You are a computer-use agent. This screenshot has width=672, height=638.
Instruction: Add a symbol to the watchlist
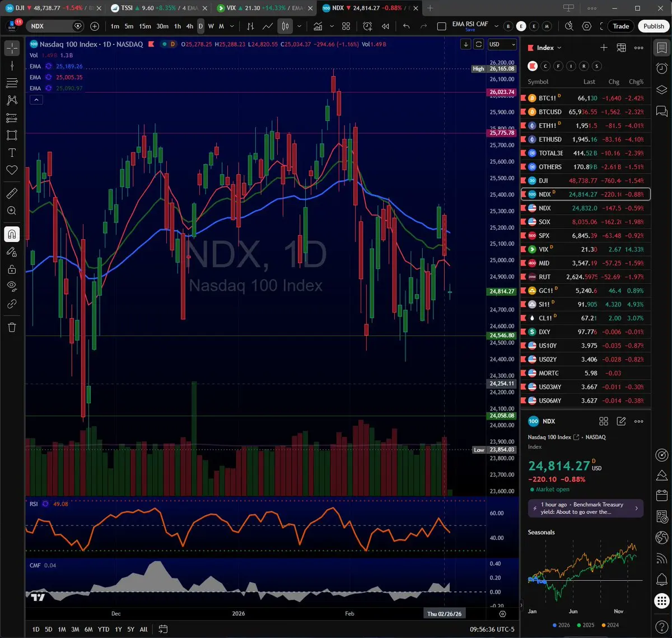pyautogui.click(x=604, y=48)
